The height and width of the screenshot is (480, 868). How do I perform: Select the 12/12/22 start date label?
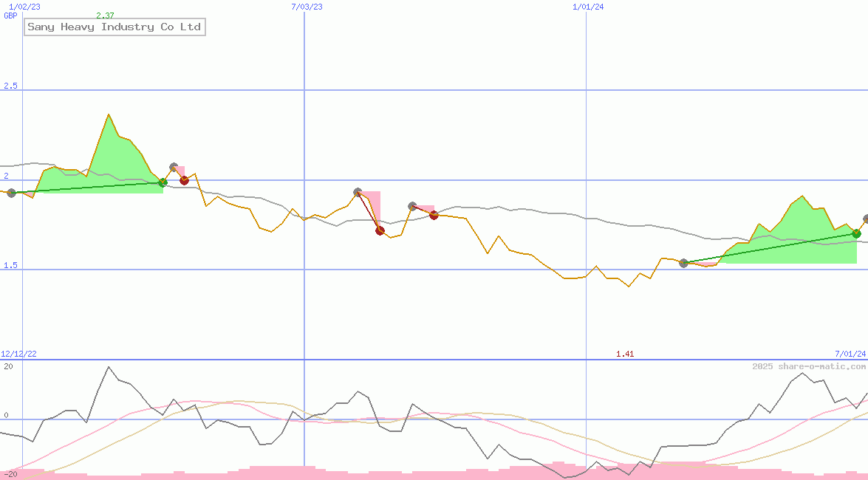tap(18, 354)
